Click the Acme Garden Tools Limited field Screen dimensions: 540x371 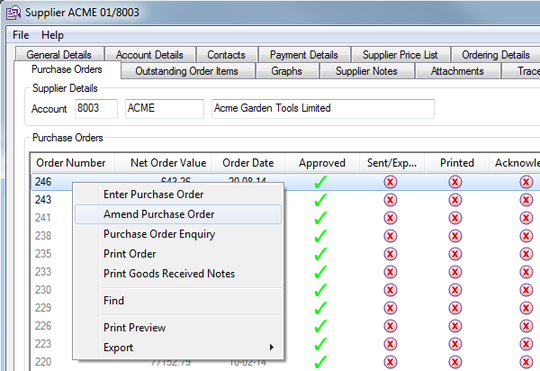pyautogui.click(x=323, y=109)
